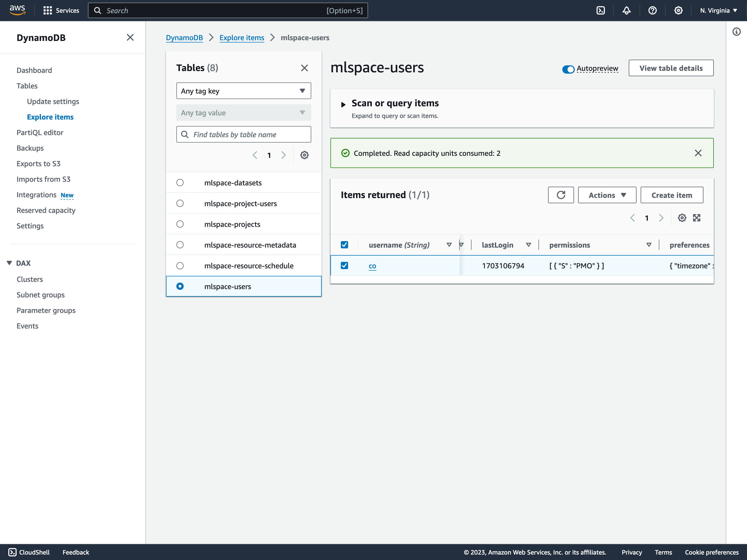Open the Explore items breadcrumb link
Viewport: 747px width, 560px height.
(242, 38)
